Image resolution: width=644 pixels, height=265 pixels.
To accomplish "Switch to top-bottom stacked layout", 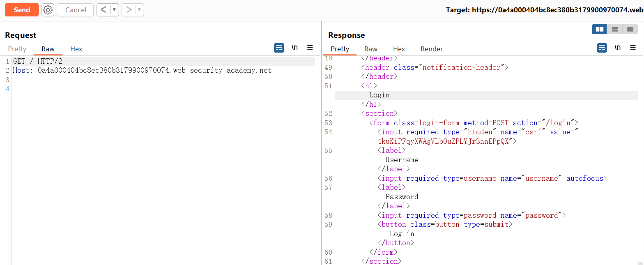I will (615, 29).
